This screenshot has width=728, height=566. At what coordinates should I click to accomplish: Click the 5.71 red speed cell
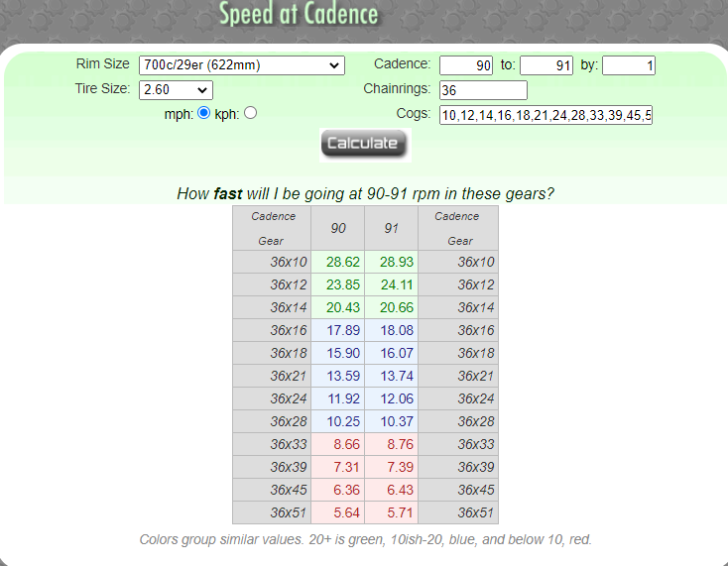(x=392, y=512)
